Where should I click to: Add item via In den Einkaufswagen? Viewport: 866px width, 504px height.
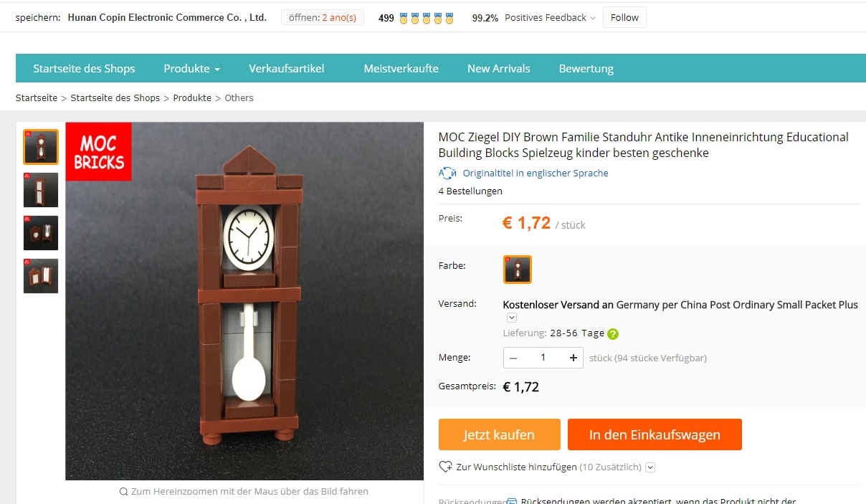point(655,434)
